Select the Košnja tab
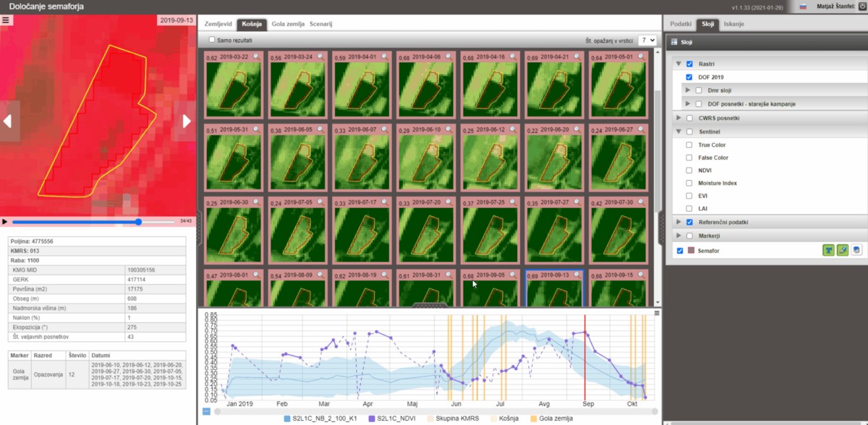Screen dimensions: 868x425 coord(252,24)
